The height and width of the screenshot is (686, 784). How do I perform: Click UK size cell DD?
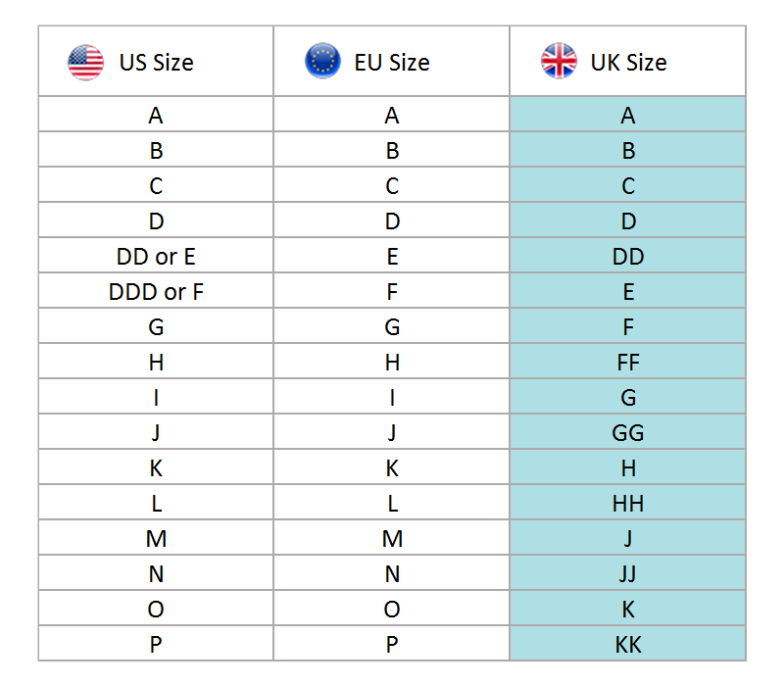pos(628,257)
